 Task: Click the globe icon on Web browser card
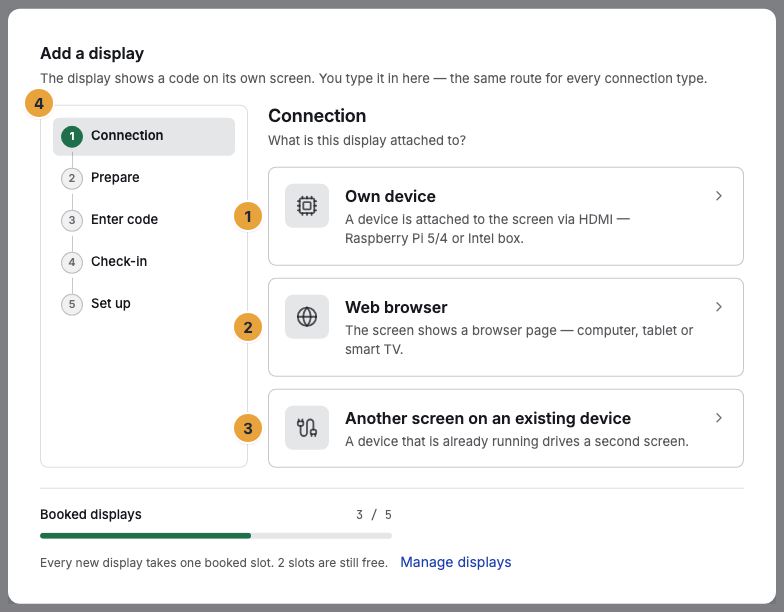pos(306,316)
